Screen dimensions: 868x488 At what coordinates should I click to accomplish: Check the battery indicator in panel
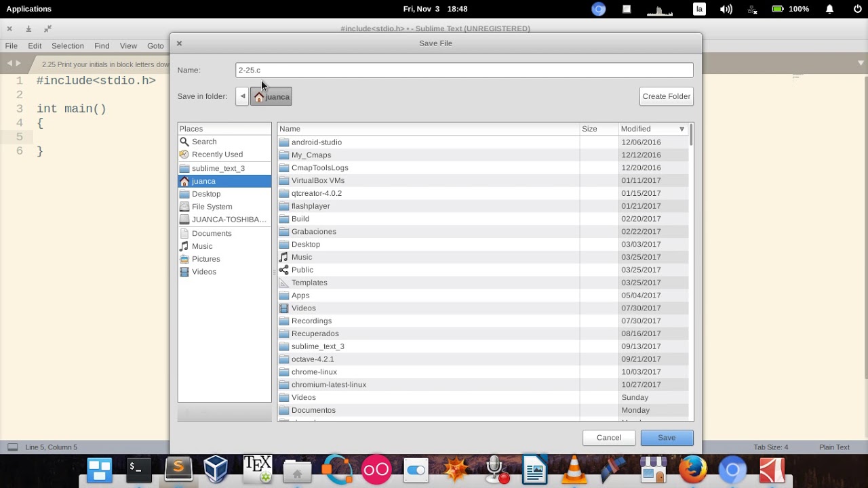pos(790,9)
